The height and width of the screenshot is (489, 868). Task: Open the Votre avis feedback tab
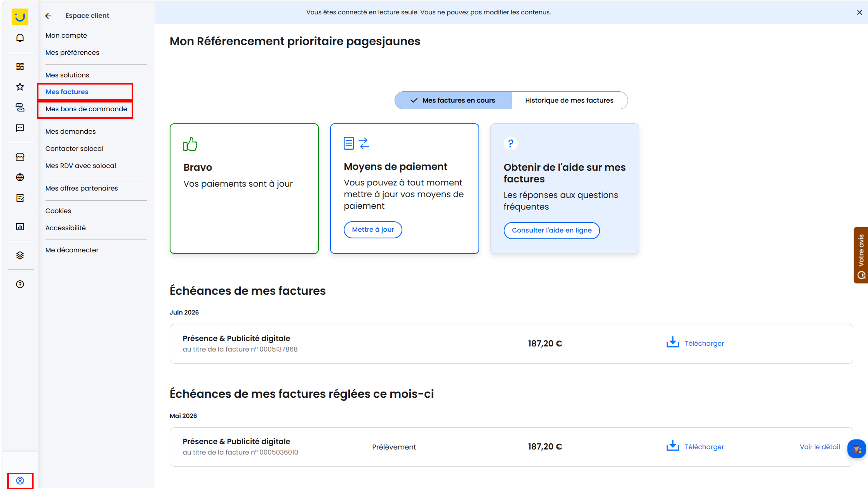click(x=861, y=255)
